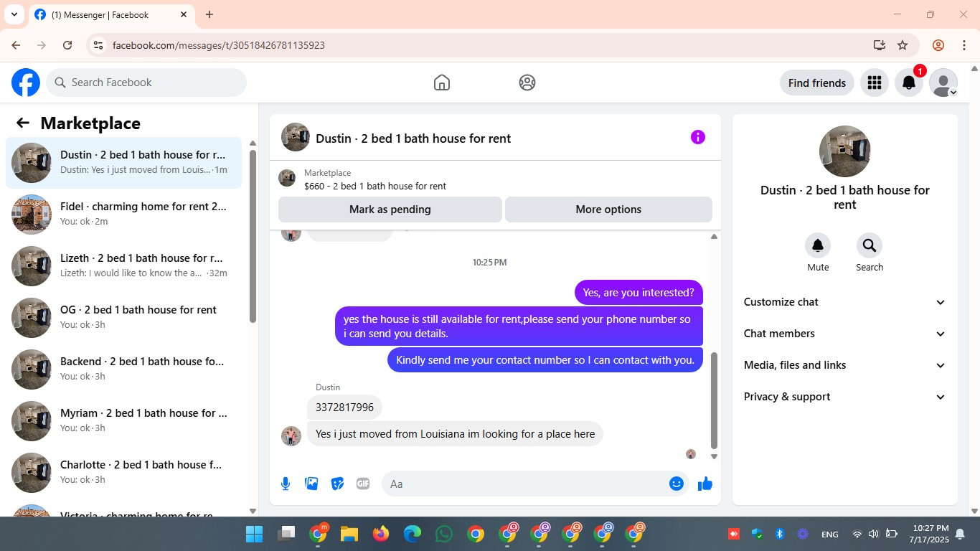The width and height of the screenshot is (980, 551).
Task: Go back with Chrome's back arrow
Action: 16,45
